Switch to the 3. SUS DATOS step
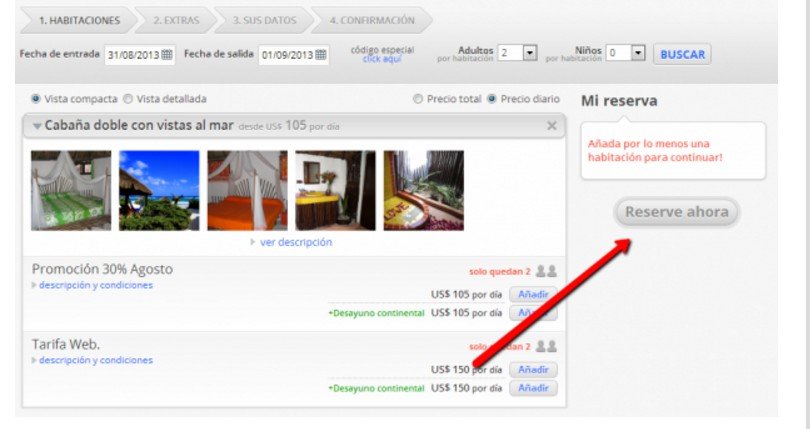Viewport: 810px width, 429px height. [263, 20]
